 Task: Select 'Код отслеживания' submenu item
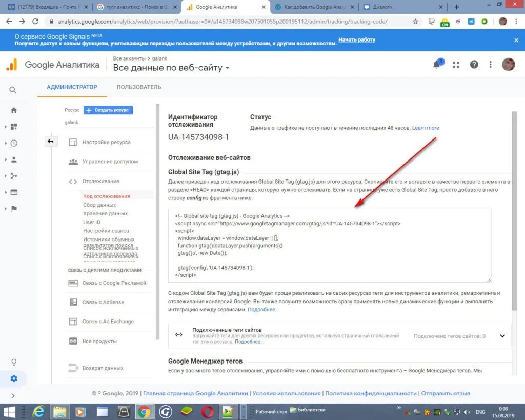(107, 196)
